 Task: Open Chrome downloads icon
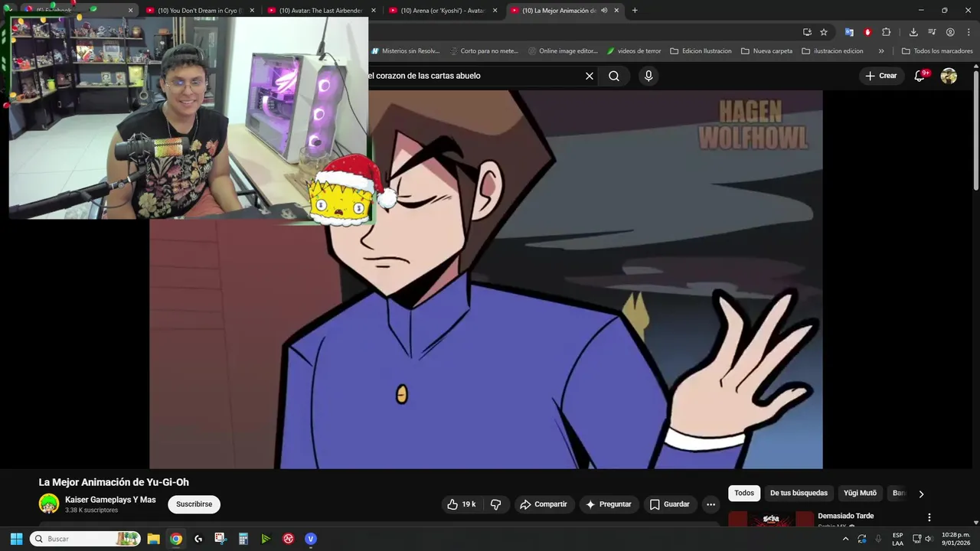[913, 32]
